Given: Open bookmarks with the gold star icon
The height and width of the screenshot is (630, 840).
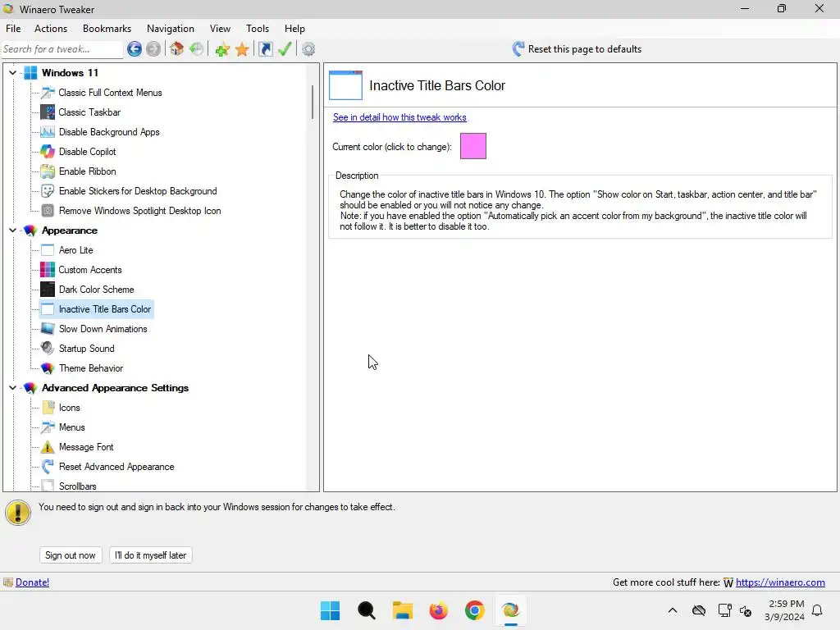Looking at the screenshot, I should click(242, 49).
